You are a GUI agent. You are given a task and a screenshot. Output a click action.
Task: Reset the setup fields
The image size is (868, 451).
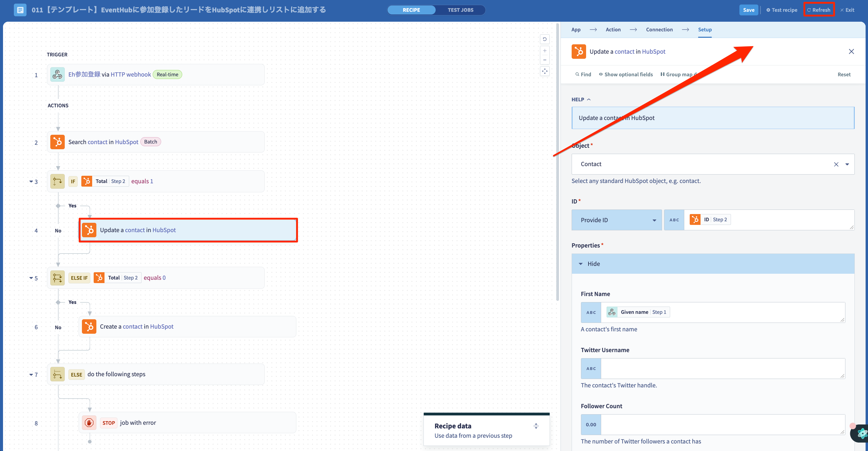tap(844, 74)
